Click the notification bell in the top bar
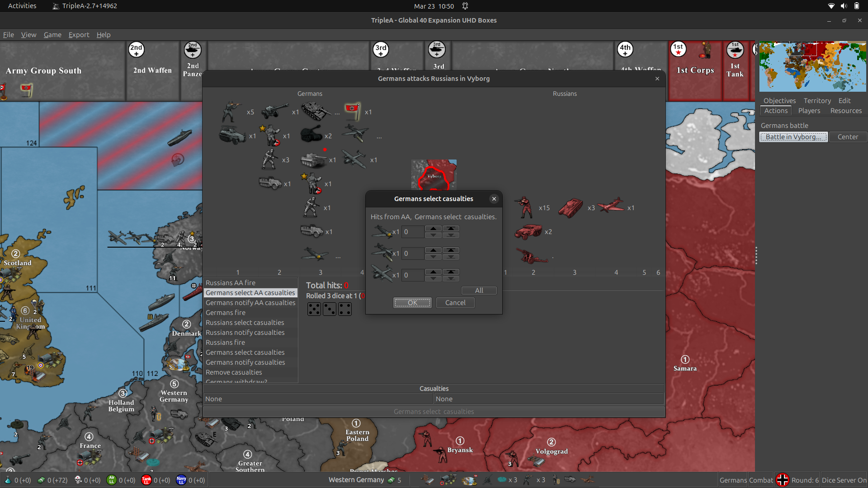Screen dimensions: 868x488 [x=465, y=6]
